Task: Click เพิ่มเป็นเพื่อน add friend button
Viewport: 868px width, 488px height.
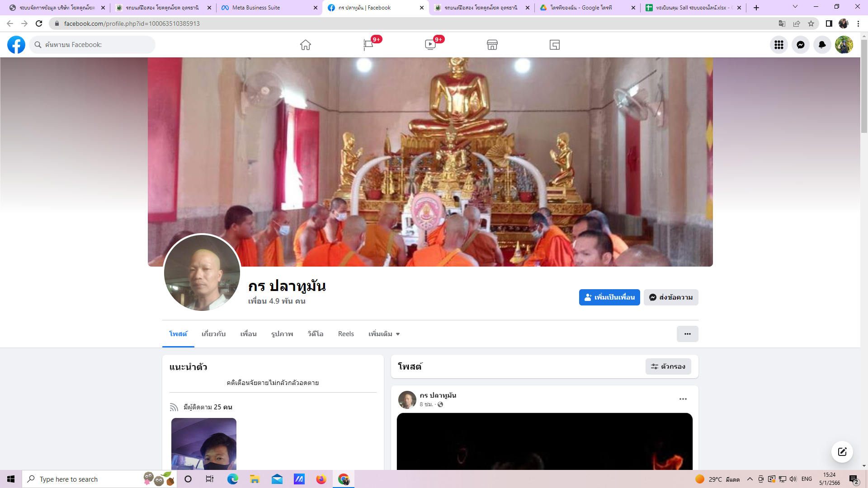Action: [609, 297]
